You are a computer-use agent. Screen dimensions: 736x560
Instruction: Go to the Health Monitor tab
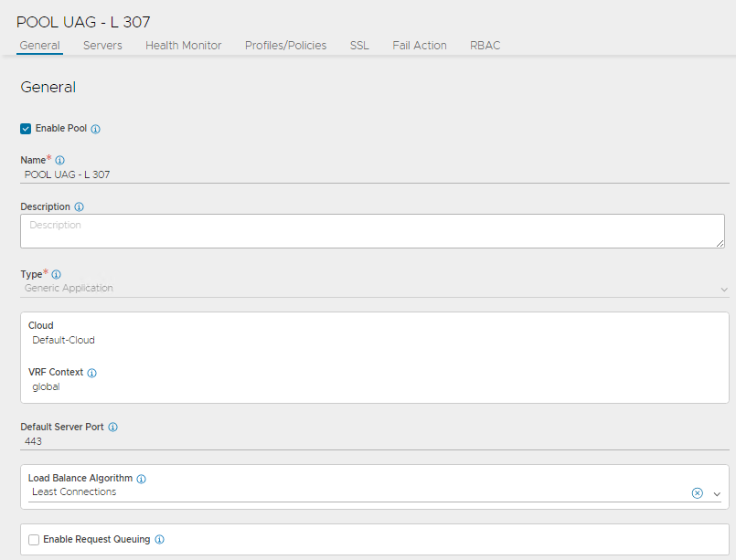point(184,46)
